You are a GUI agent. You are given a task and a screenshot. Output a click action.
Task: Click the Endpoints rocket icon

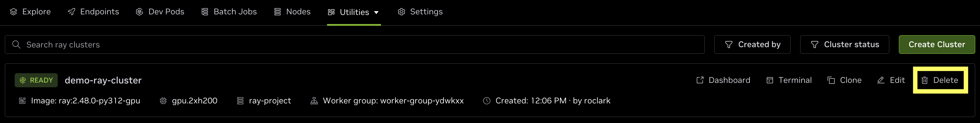(72, 12)
